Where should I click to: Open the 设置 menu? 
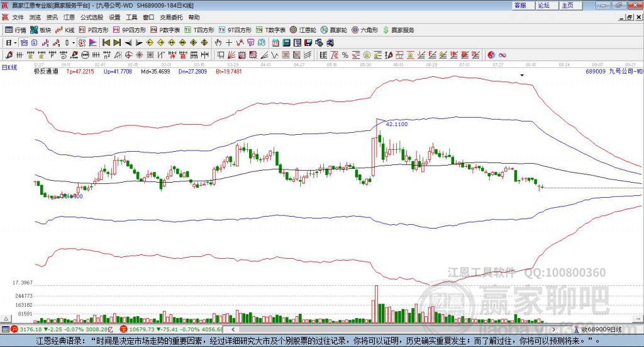[x=114, y=17]
